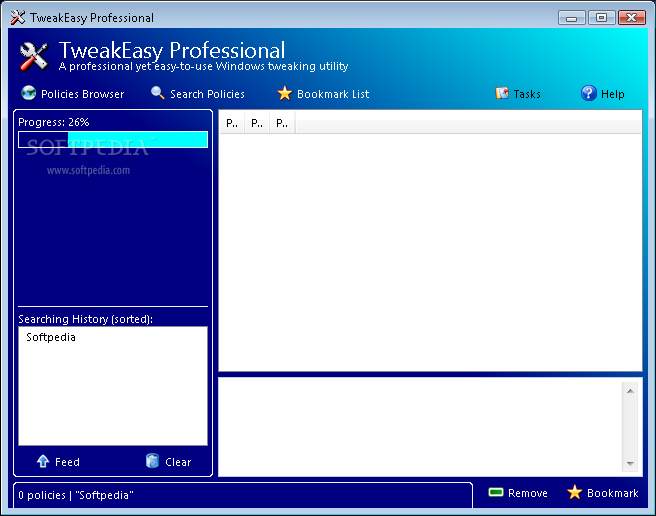656x516 pixels.
Task: Click the Bookmark star icon at bottom
Action: (x=574, y=492)
